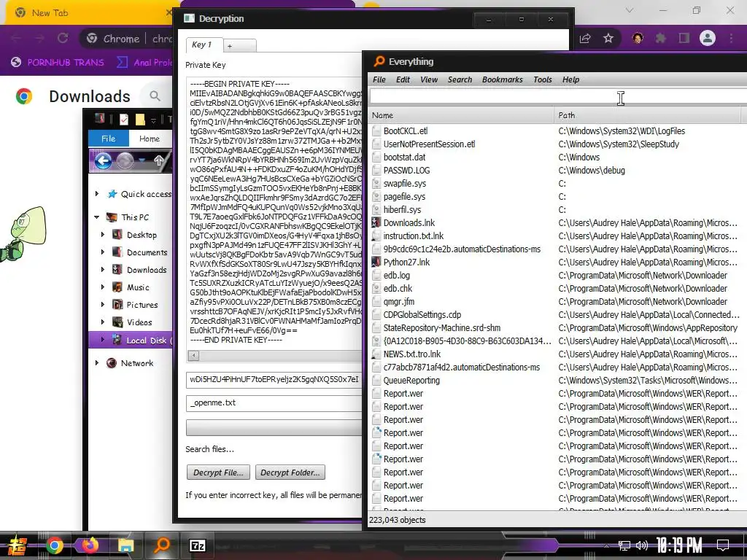Collapse This PC in Explorer tree
The height and width of the screenshot is (560, 747).
(97, 217)
